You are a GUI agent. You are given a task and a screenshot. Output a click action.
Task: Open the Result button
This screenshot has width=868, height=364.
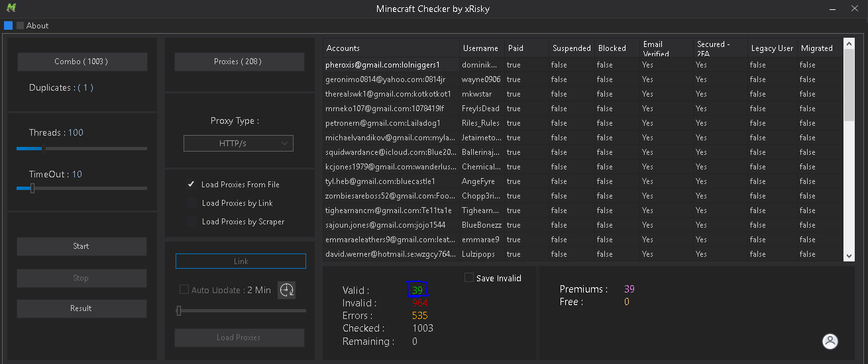[x=81, y=308]
